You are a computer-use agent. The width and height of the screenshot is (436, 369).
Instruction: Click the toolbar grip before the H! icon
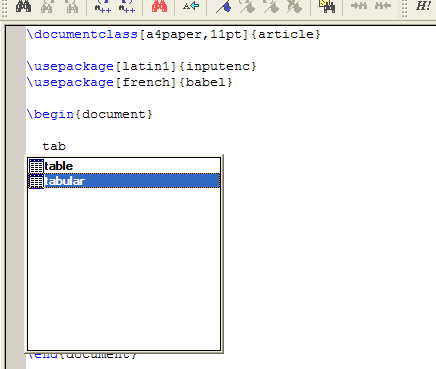coord(404,7)
